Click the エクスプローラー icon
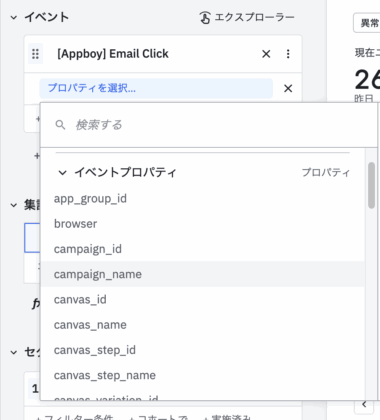Viewport: 380px width, 420px height. (205, 17)
